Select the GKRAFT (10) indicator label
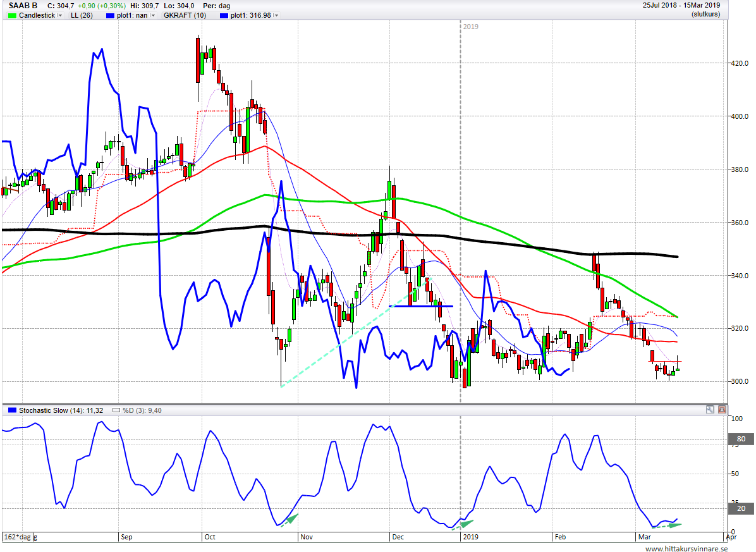This screenshot has height=552, width=756. click(185, 15)
